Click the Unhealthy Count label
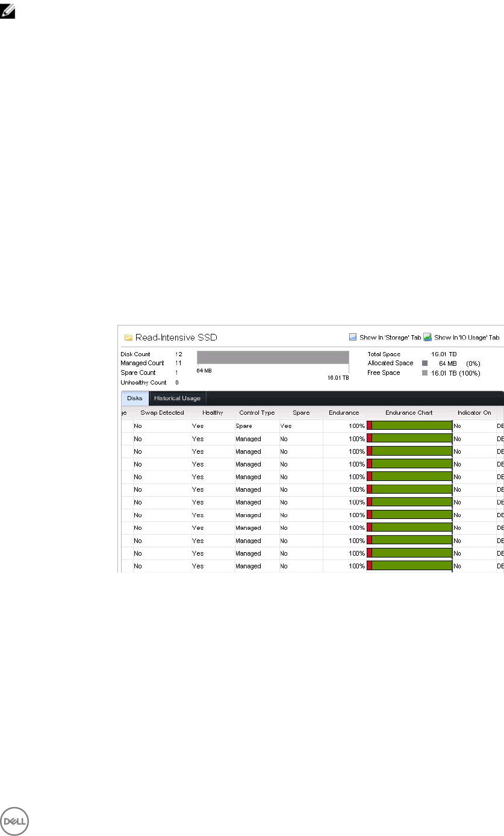Screen dimensions: 504x836 tap(143, 383)
